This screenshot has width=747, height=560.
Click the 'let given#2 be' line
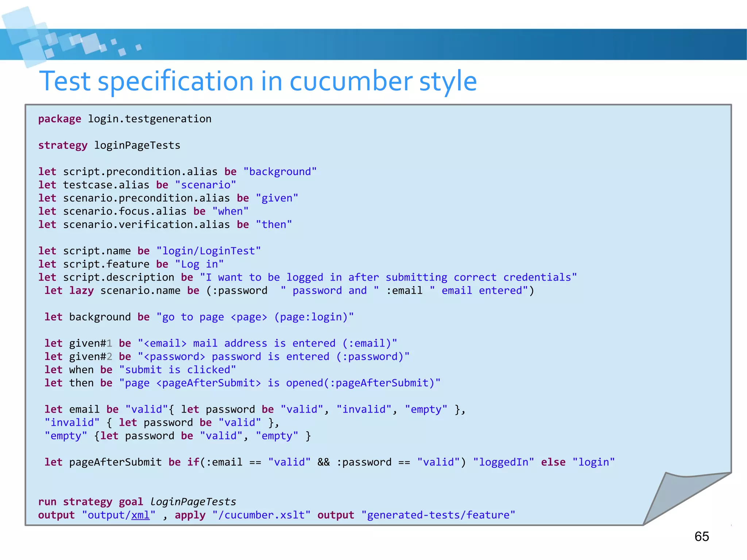227,357
